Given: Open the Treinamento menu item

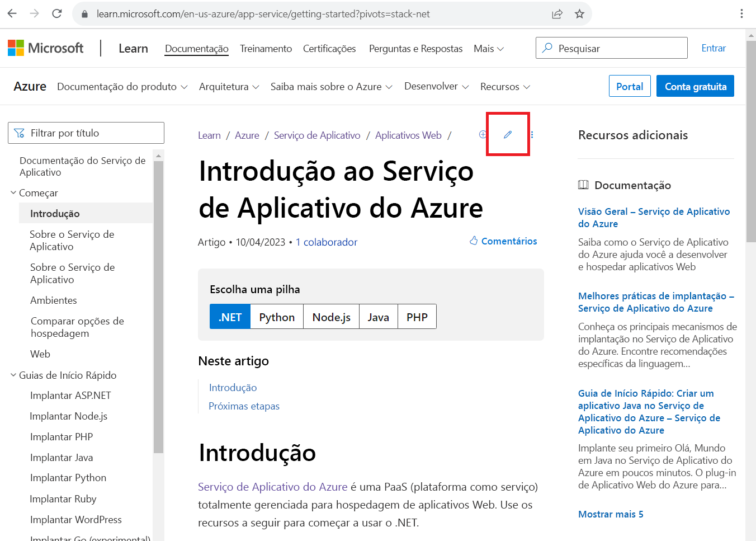Looking at the screenshot, I should (266, 49).
